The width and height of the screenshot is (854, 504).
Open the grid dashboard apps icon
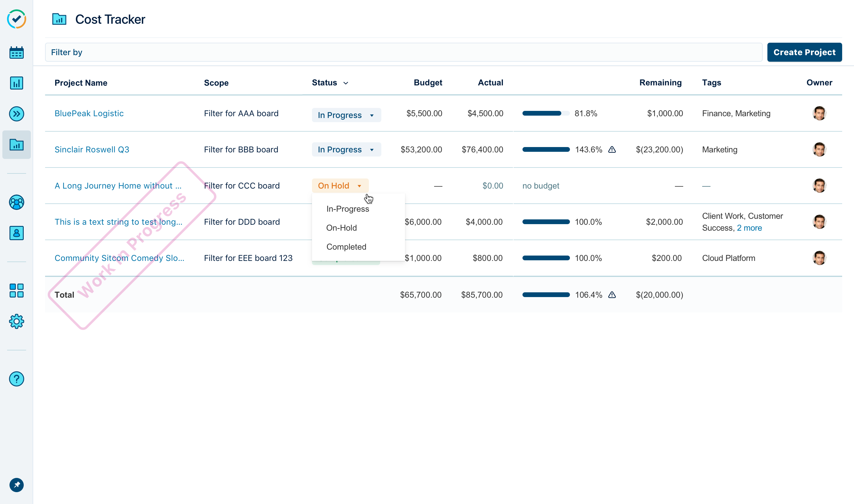coord(16,291)
